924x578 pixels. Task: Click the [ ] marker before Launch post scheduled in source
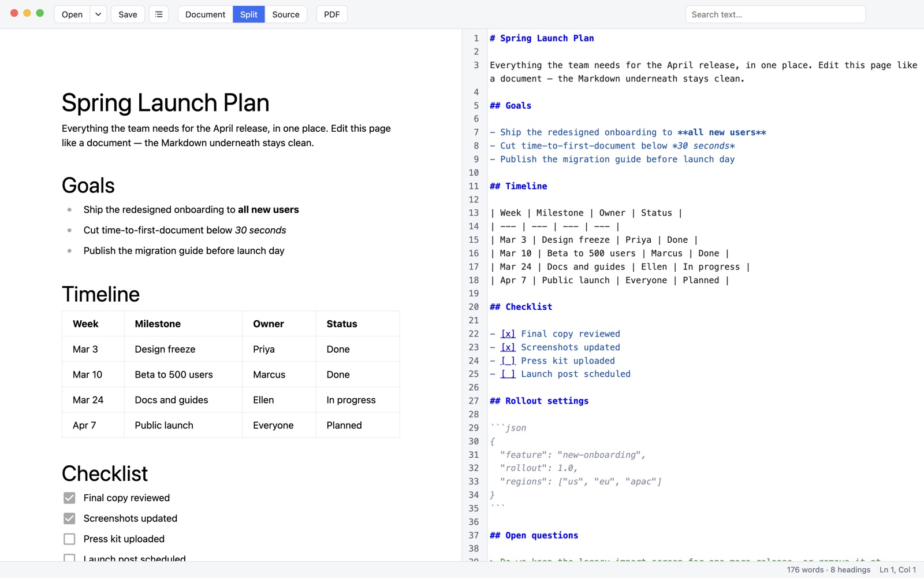(508, 374)
